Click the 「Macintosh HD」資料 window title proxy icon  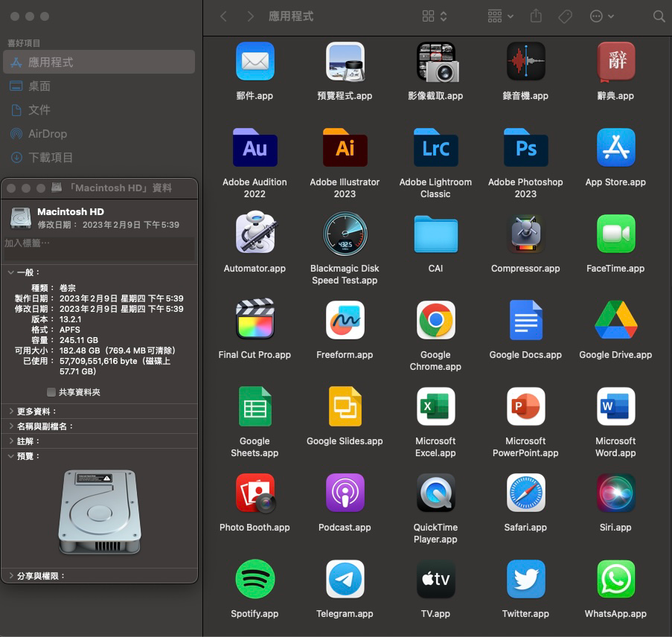coord(57,188)
